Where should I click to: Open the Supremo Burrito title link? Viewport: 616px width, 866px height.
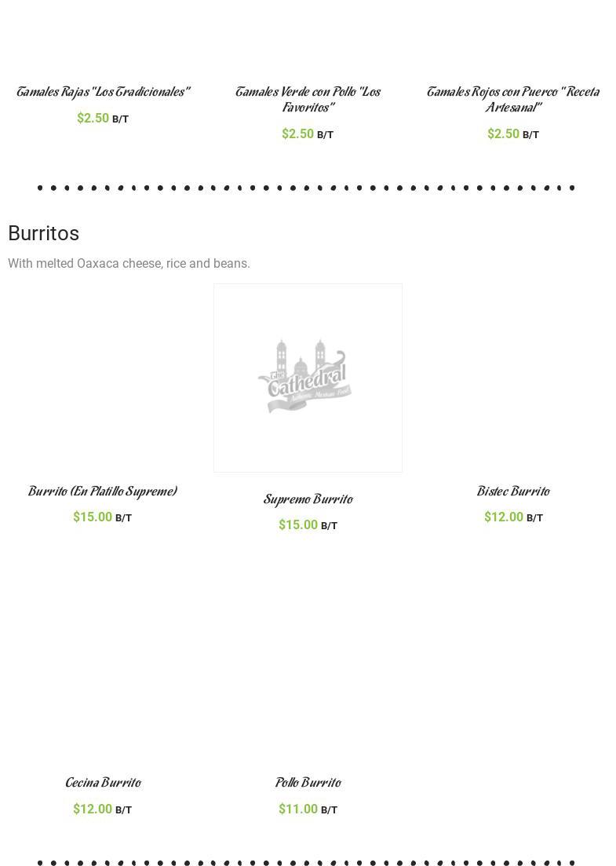click(308, 500)
